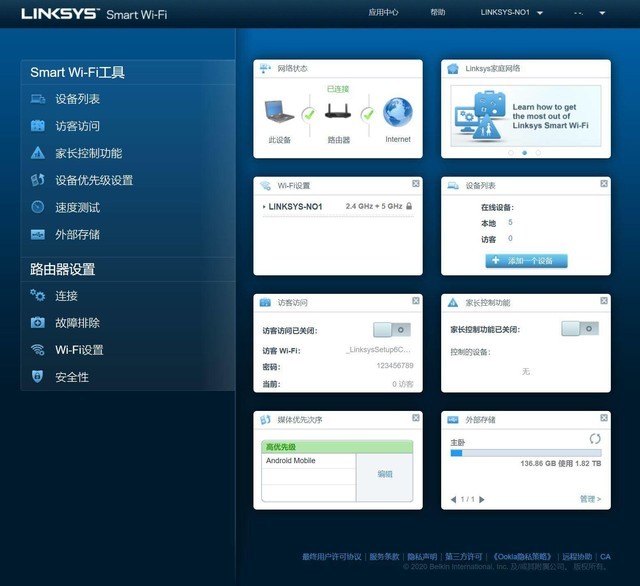Click the Linksys家庭网络 house icon
The height and width of the screenshot is (586, 640).
pyautogui.click(x=453, y=68)
